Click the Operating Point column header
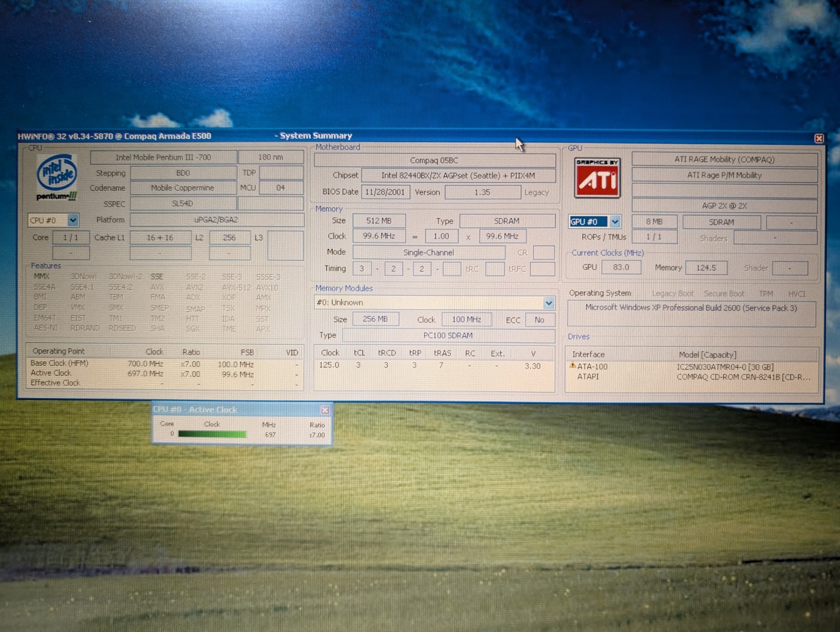Viewport: 840px width, 632px height. (73, 352)
